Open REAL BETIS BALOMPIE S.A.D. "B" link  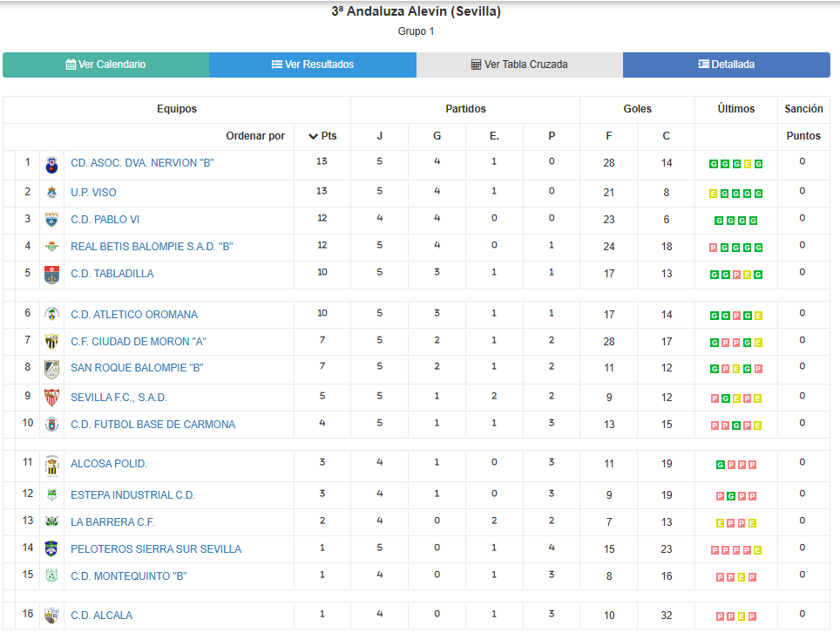[152, 247]
